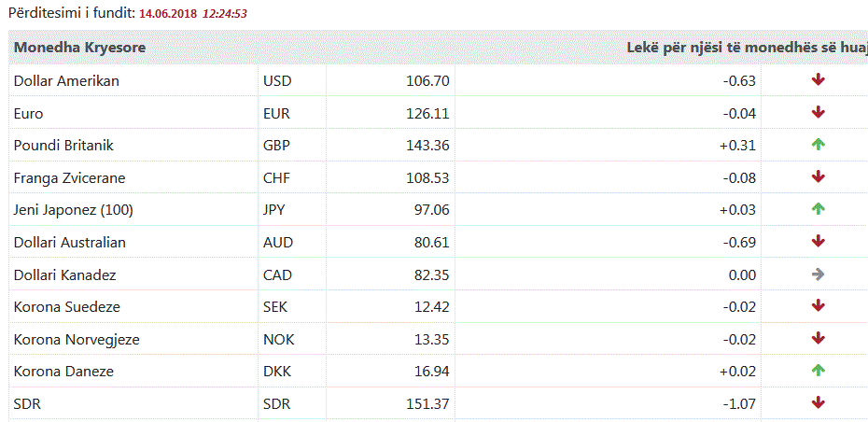Click the 151.37 SDR rate value

click(427, 403)
